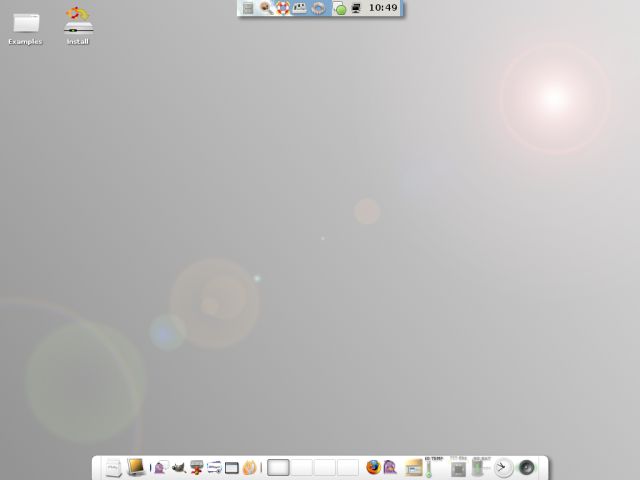Screen dimensions: 640x480
Task: Click the thermometer temperature gadget
Action: coord(430,467)
